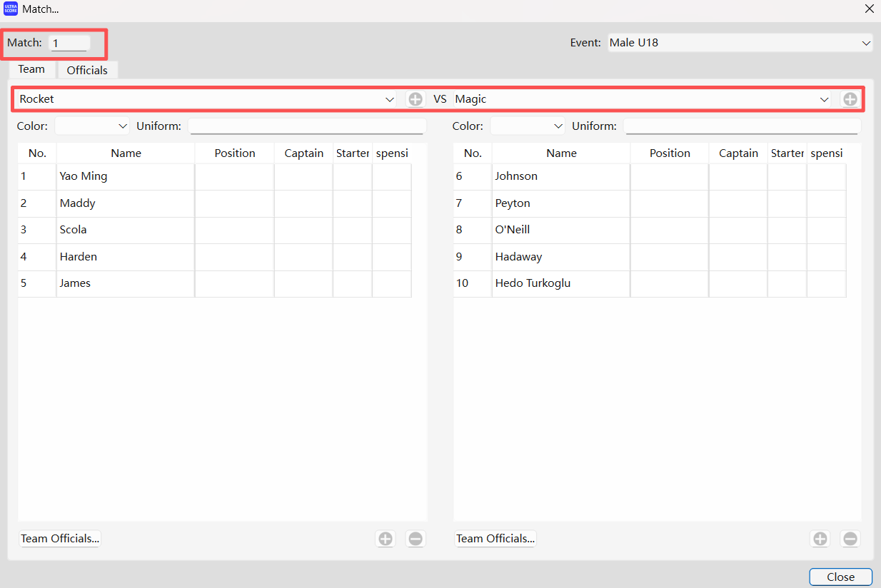Click the Match number input field
Viewport: 881px width, 588px height.
69,44
